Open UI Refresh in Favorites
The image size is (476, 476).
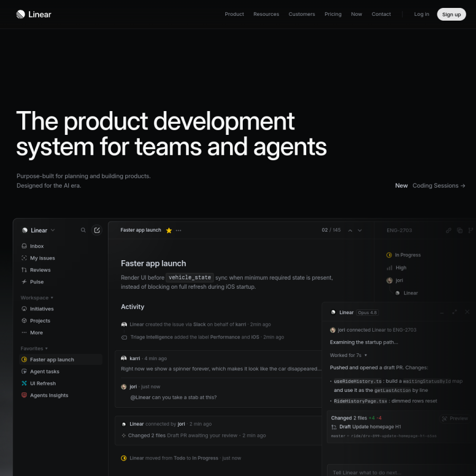tap(61, 383)
